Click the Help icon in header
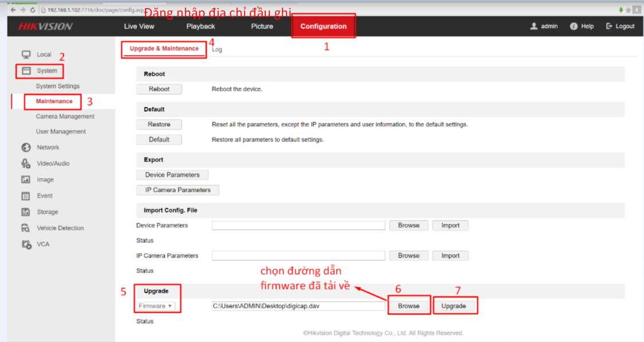Image resolution: width=644 pixels, height=342 pixels. pos(574,26)
